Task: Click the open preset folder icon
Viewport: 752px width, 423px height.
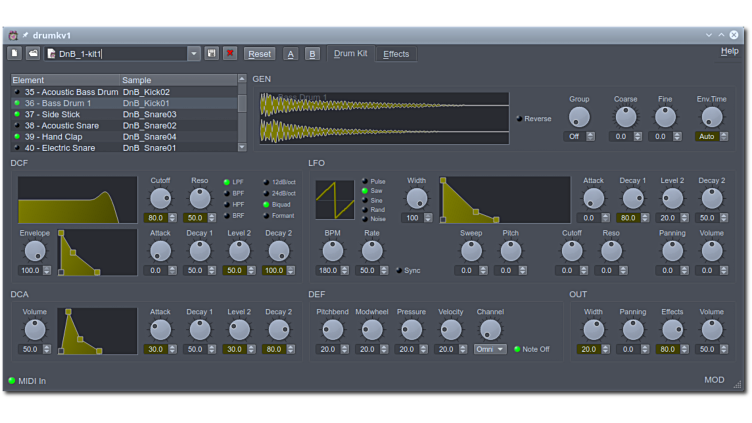Action: [33, 54]
